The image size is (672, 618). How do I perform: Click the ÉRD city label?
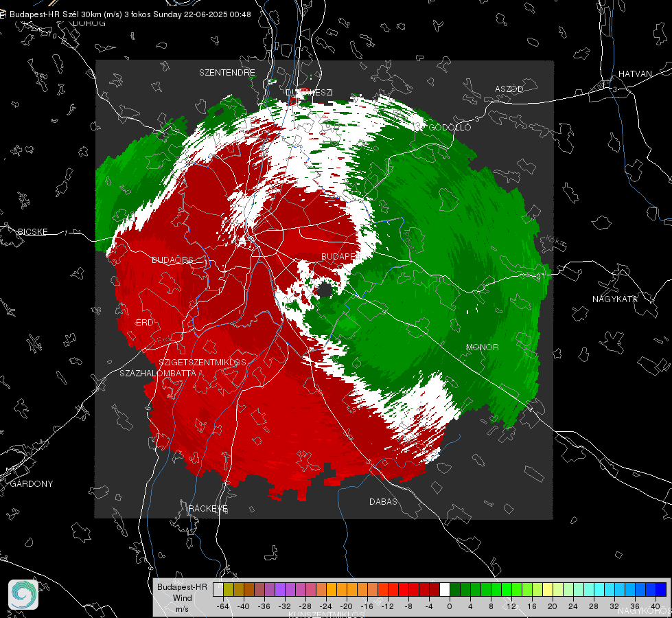[144, 323]
